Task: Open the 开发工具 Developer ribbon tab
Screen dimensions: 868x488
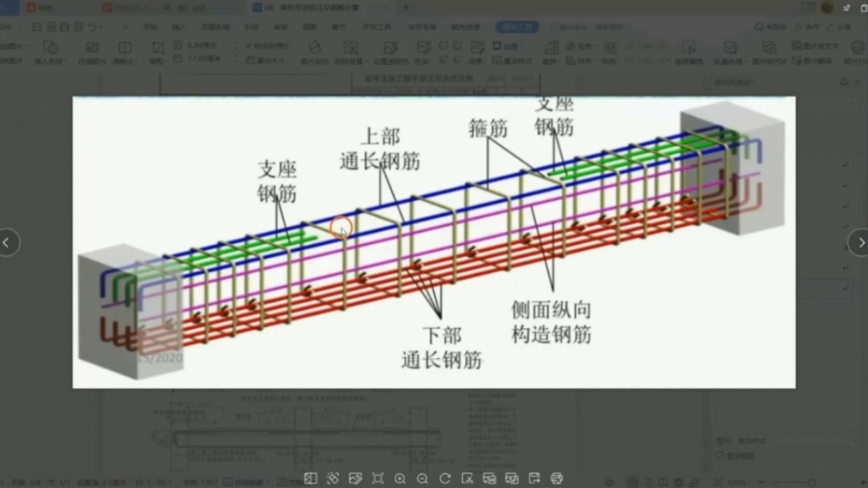Action: tap(377, 27)
